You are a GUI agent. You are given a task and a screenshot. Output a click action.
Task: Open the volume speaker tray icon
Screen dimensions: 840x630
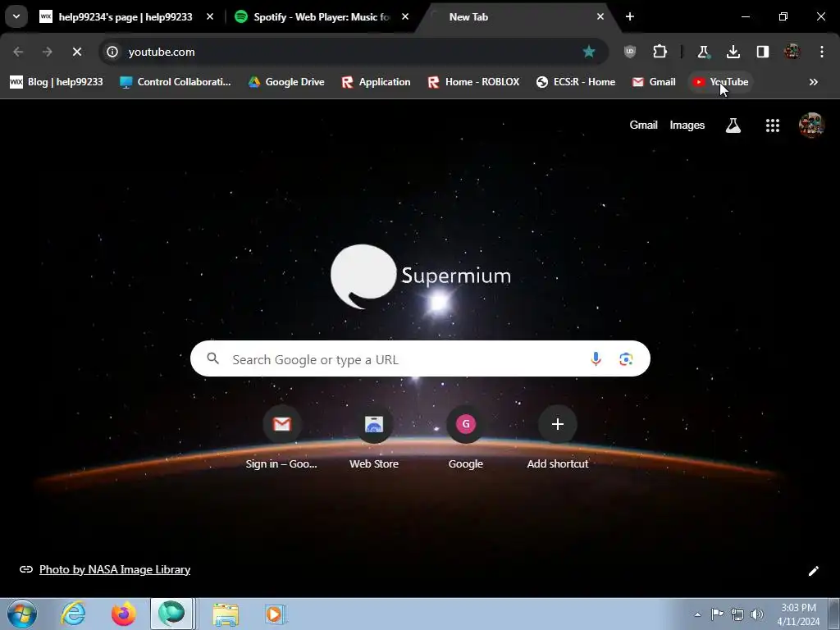(x=757, y=614)
